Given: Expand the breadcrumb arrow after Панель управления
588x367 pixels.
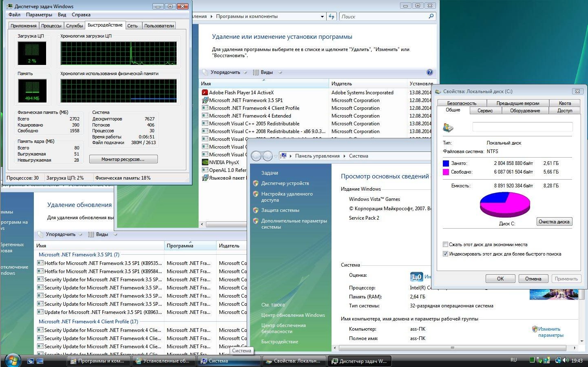Looking at the screenshot, I should coord(345,156).
